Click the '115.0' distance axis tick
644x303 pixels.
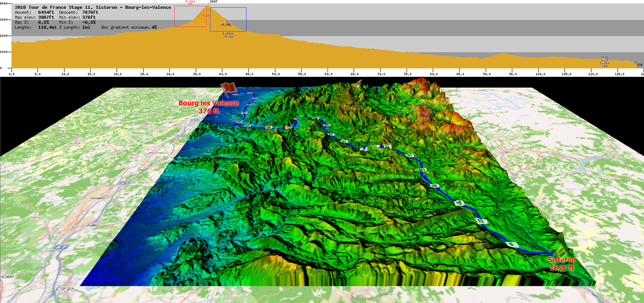[x=619, y=74]
